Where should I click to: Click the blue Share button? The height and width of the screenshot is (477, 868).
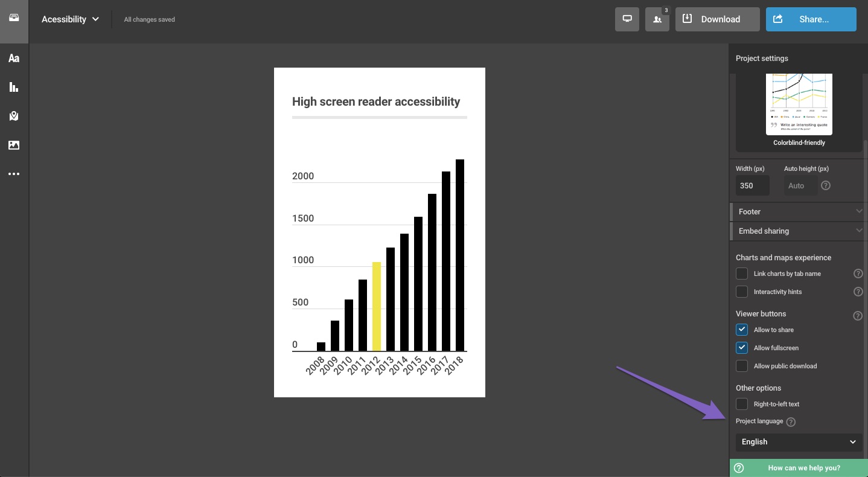click(x=811, y=19)
